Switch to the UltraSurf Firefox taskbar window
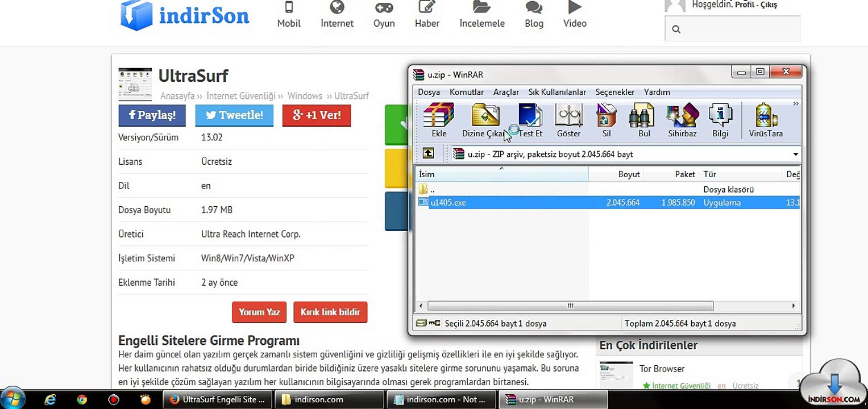Viewport: 868px width, 409px height. point(218,399)
